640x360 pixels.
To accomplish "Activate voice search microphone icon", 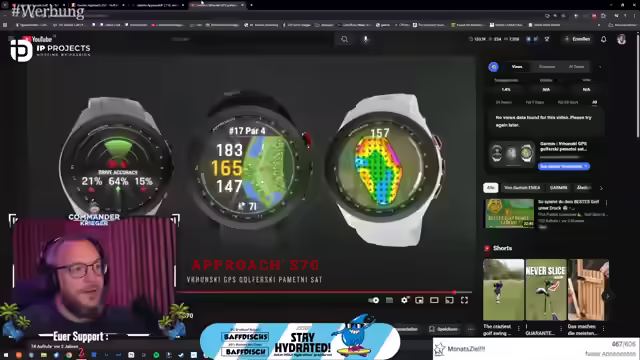I will (366, 39).
